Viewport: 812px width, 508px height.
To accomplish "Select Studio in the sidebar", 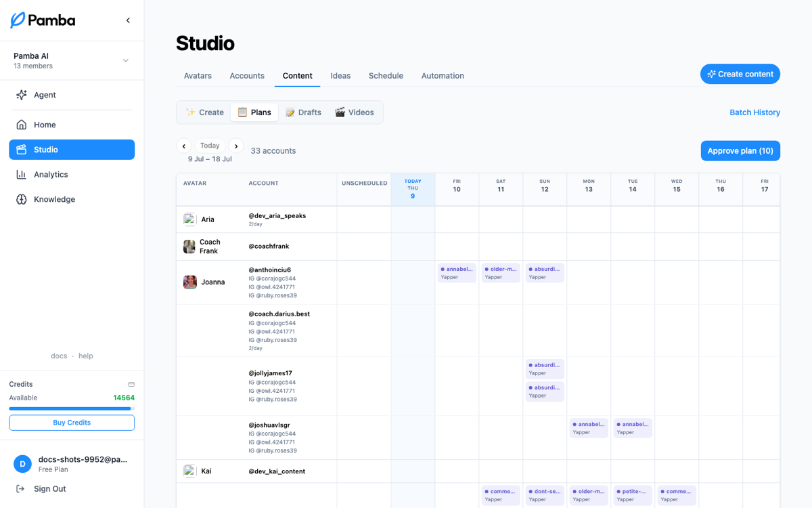I will coord(72,150).
